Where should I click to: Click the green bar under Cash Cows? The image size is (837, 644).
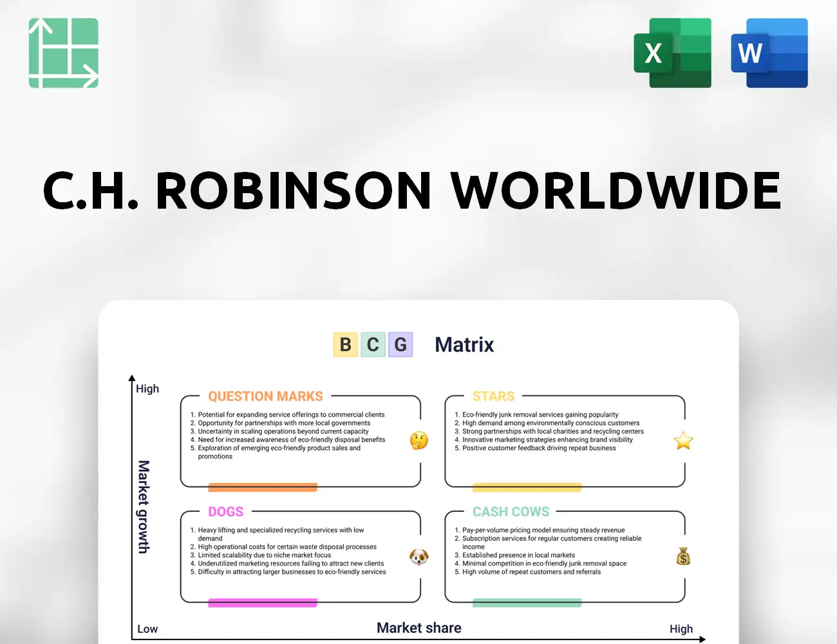pyautogui.click(x=527, y=603)
